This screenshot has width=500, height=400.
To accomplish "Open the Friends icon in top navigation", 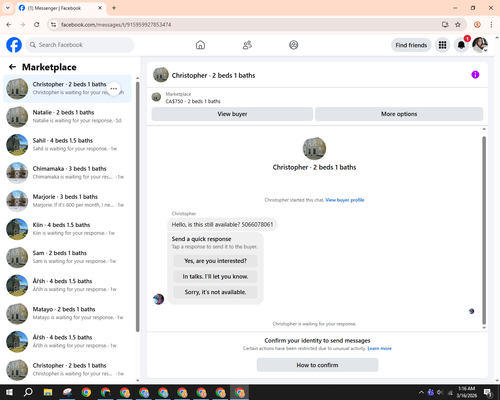I will click(247, 45).
